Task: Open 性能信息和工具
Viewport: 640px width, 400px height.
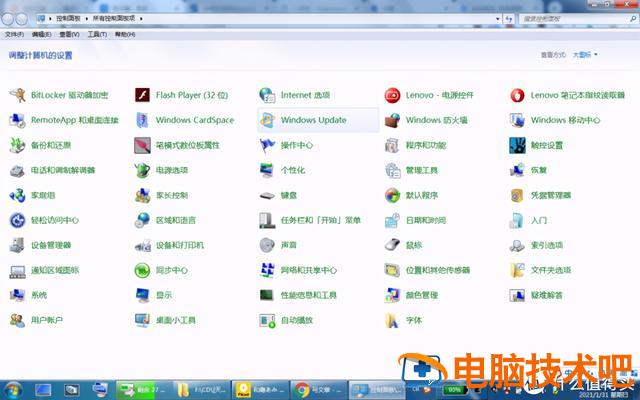Action: pos(298,295)
